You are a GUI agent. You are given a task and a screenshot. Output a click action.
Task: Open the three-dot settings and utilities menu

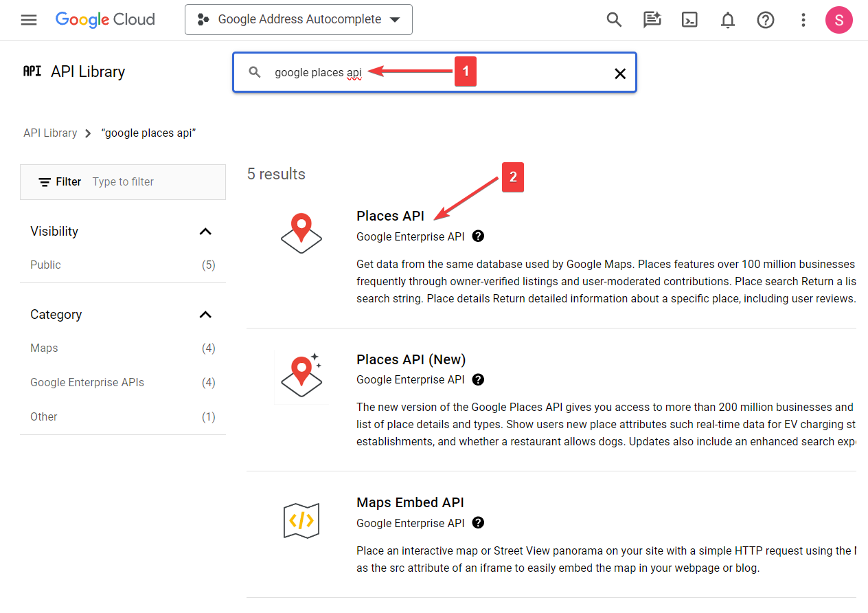pyautogui.click(x=803, y=20)
